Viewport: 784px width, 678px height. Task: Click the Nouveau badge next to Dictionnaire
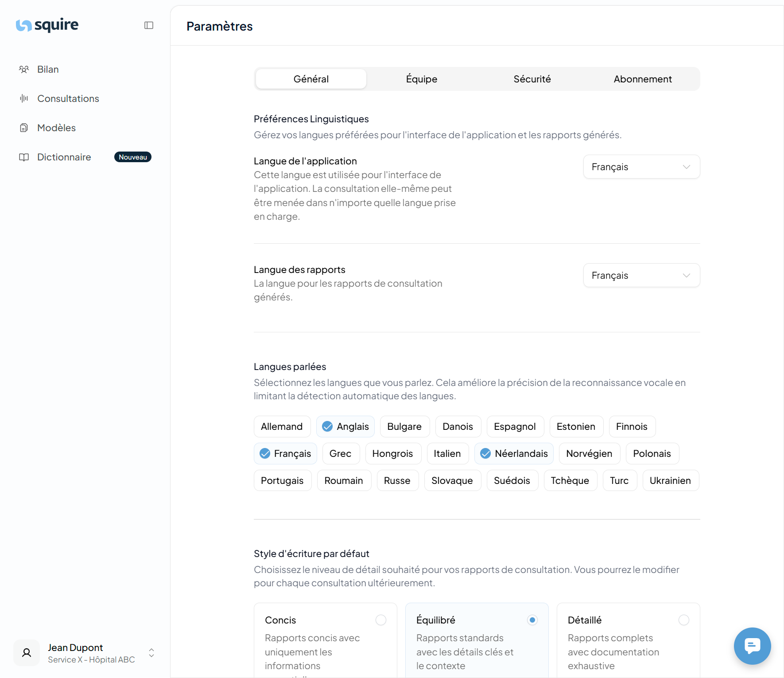point(132,157)
